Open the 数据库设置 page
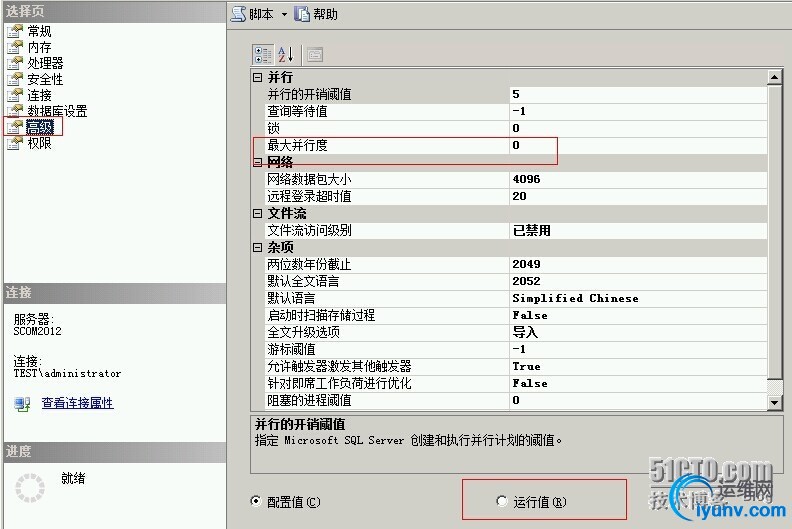Viewport: 792px width, 529px height. tap(57, 111)
